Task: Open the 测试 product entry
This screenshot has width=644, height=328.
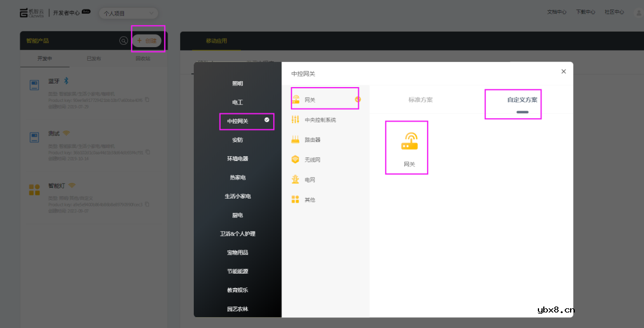Action: pyautogui.click(x=94, y=147)
